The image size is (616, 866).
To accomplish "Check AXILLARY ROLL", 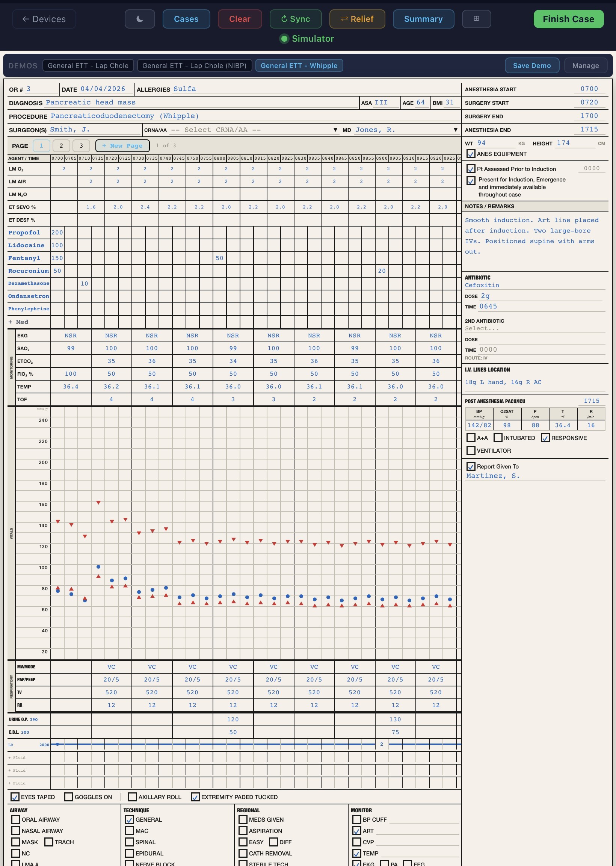I will click(x=132, y=797).
